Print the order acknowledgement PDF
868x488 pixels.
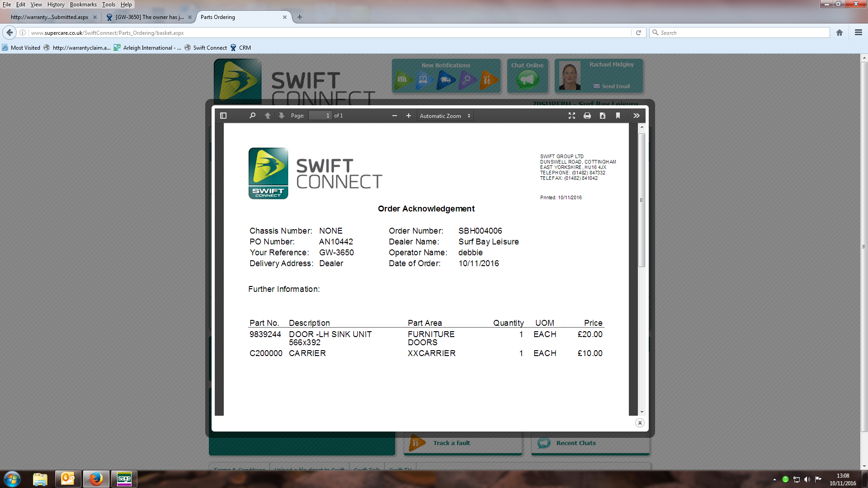click(x=587, y=116)
